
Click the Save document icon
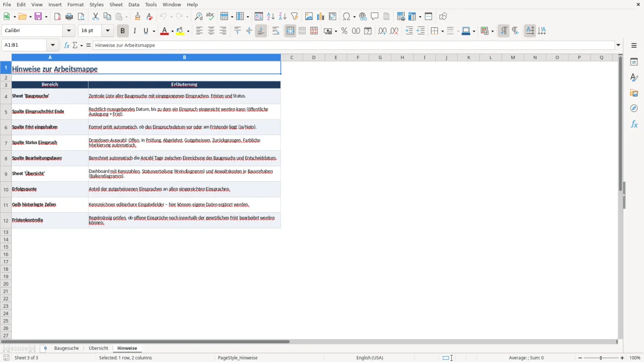coord(38,17)
